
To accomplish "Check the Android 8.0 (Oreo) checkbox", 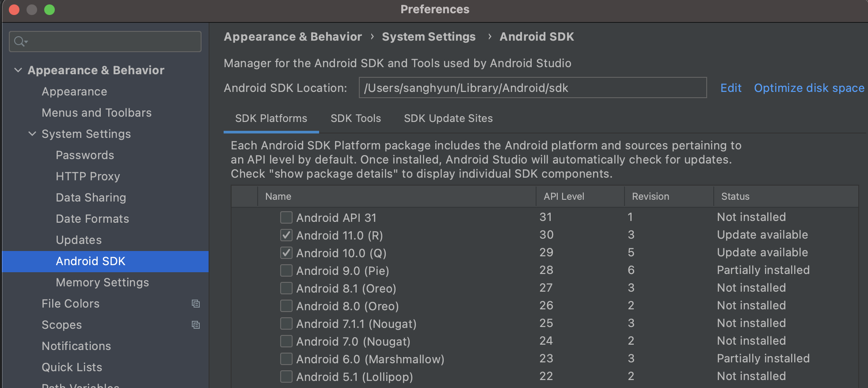I will [286, 306].
